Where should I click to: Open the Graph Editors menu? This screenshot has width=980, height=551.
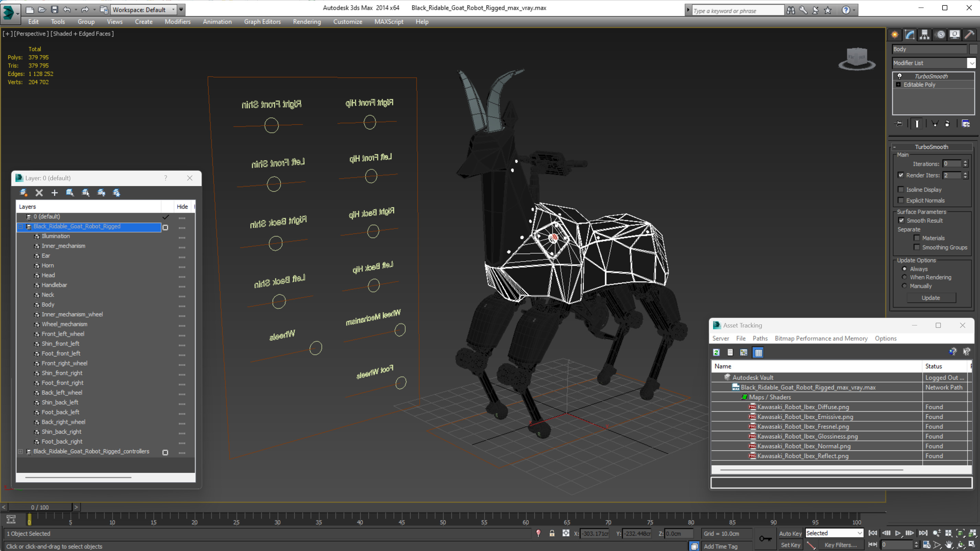point(262,22)
